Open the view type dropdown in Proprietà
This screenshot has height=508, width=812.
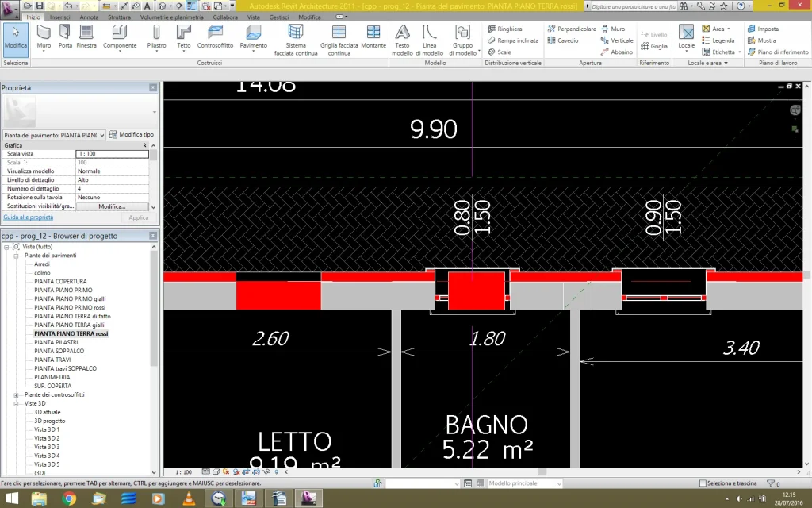(54, 136)
